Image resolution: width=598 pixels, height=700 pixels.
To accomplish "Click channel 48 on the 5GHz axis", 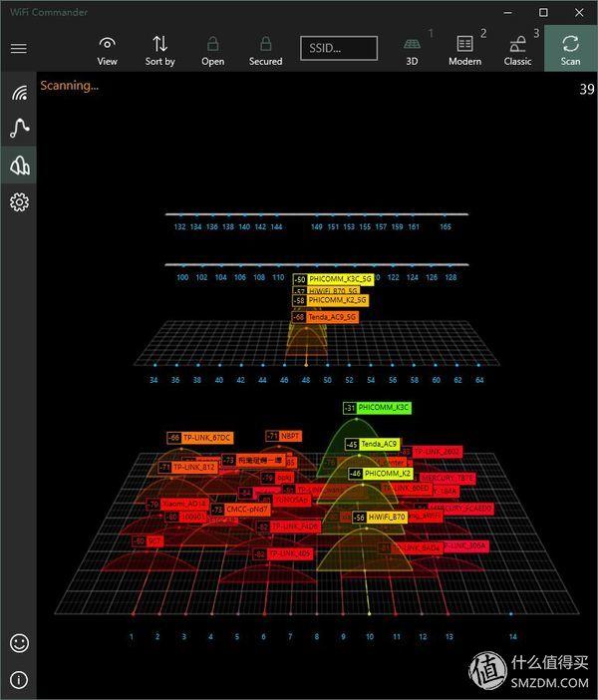I will (x=306, y=380).
